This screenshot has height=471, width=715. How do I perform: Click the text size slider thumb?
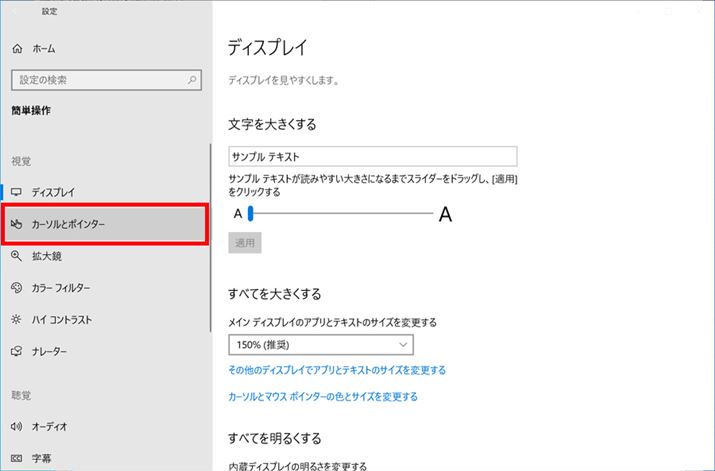pyautogui.click(x=250, y=213)
